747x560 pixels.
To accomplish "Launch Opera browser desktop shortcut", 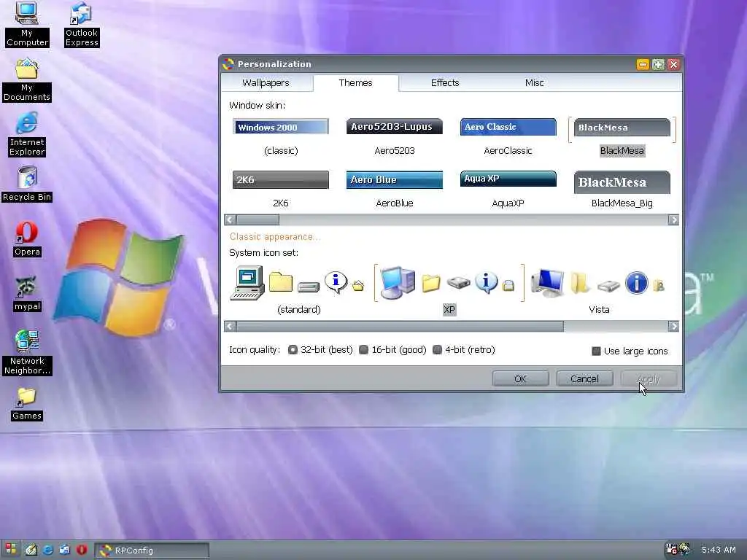I will coord(27,239).
